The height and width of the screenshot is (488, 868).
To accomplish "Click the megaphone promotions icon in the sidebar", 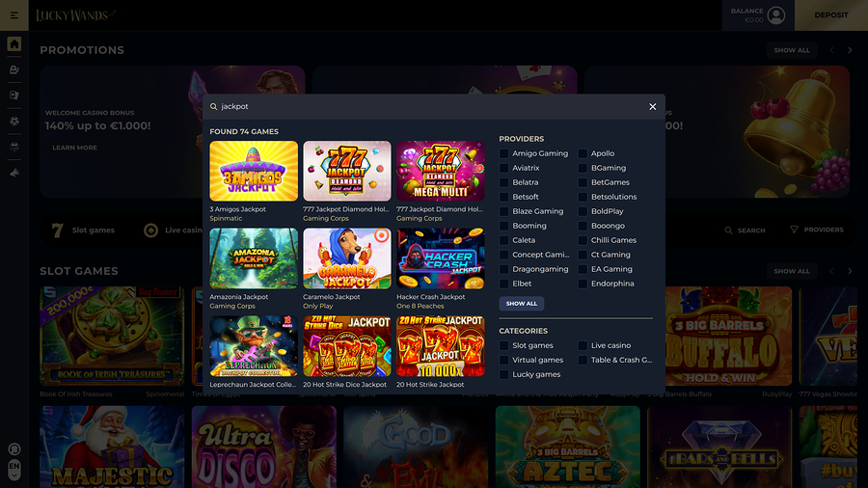I will [14, 173].
